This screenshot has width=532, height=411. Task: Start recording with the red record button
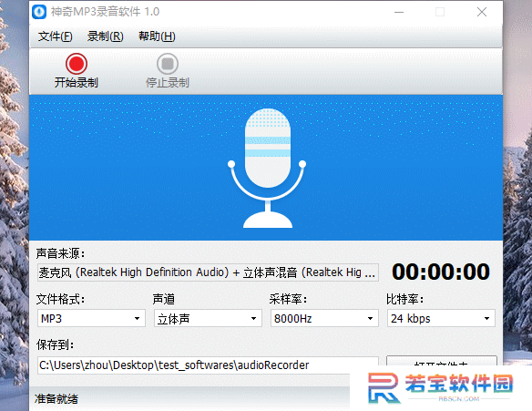point(77,64)
